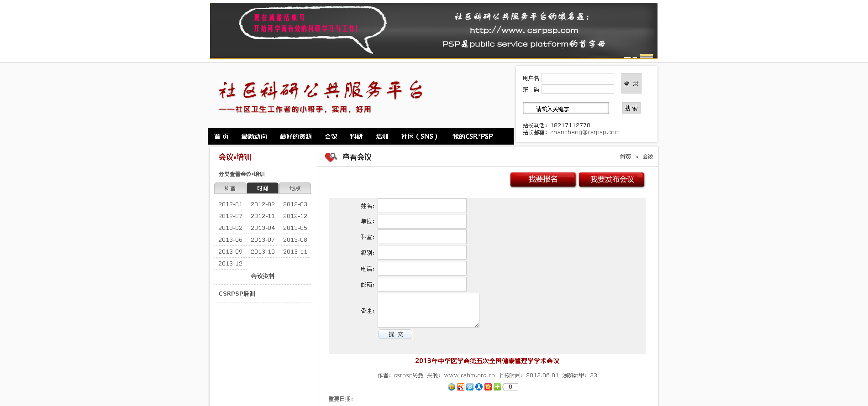Select the 地点 tab
This screenshot has width=868, height=406.
(295, 188)
